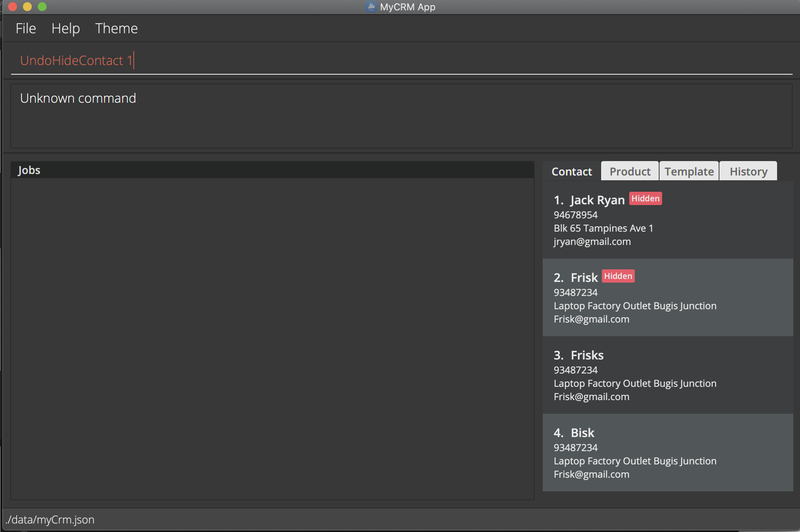Click Frisks' phone number 93487234
Screen dimensions: 800x532
tap(576, 370)
